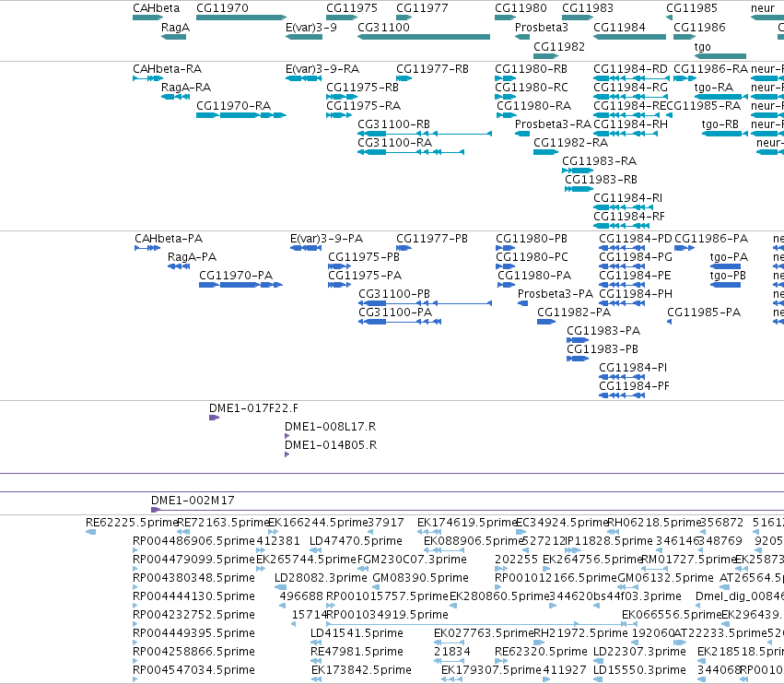Click the CG31100-PA protein label

395,313
